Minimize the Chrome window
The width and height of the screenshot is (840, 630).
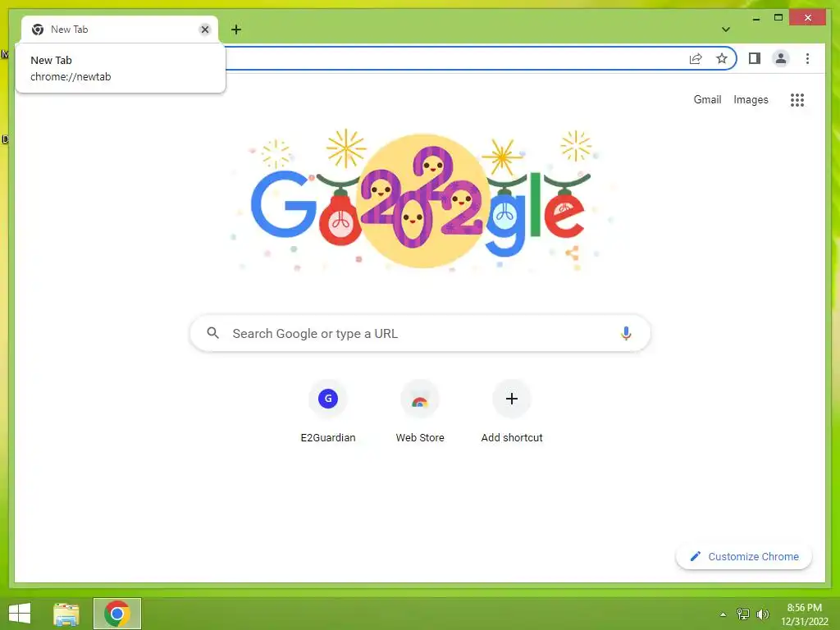[756, 19]
